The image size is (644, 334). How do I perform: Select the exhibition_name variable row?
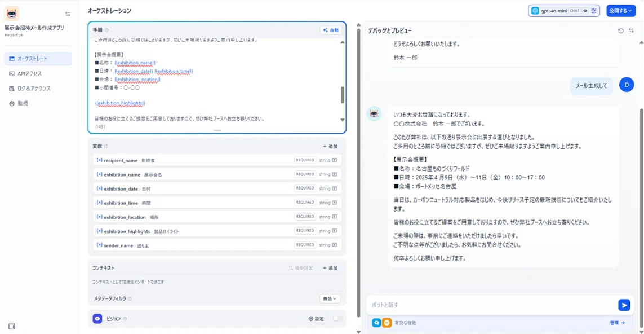(x=217, y=174)
